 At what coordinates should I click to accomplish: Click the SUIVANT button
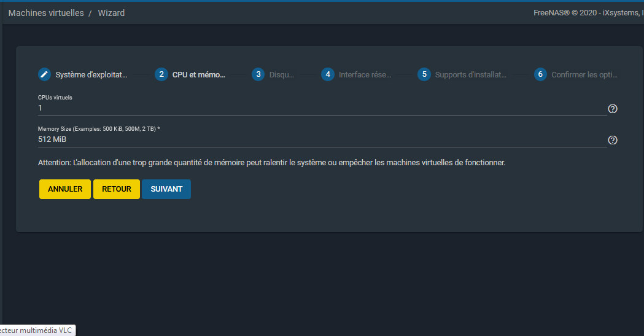point(166,189)
